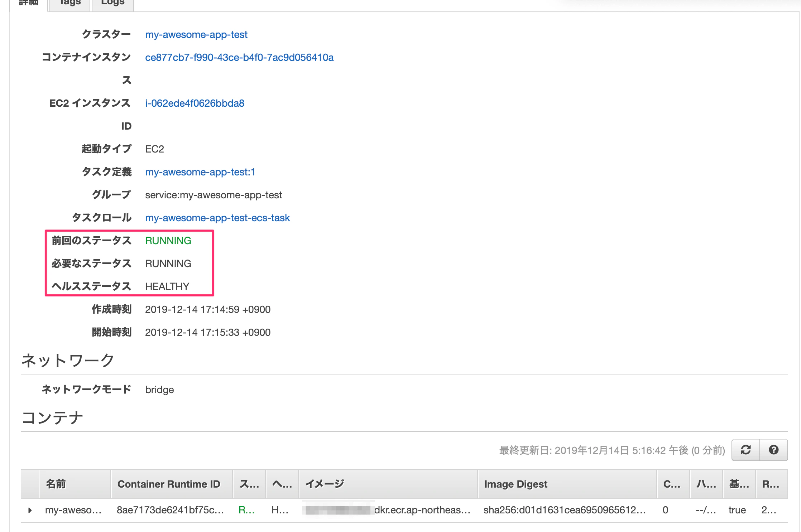The width and height of the screenshot is (801, 532).
Task: Refresh the containers list
Action: [746, 450]
